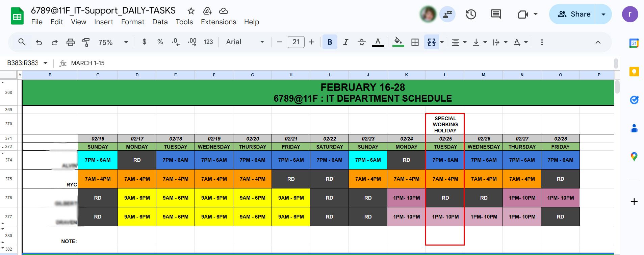644x255 pixels.
Task: Toggle strikethrough formatting
Action: (361, 42)
